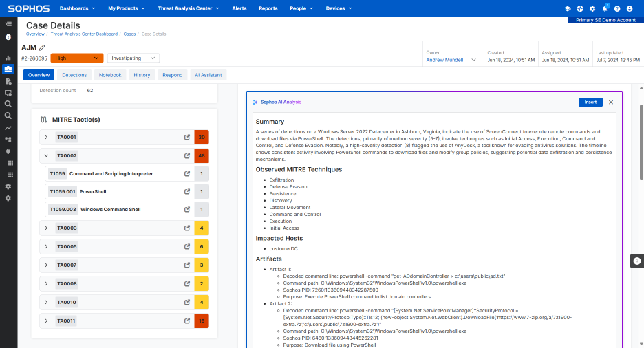Change owner via Andrew Mundell dropdown
644x348 pixels.
[x=451, y=60]
